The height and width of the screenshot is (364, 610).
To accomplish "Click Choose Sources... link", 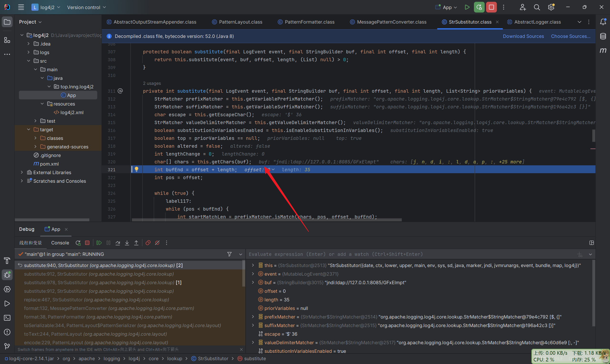I will 570,36.
